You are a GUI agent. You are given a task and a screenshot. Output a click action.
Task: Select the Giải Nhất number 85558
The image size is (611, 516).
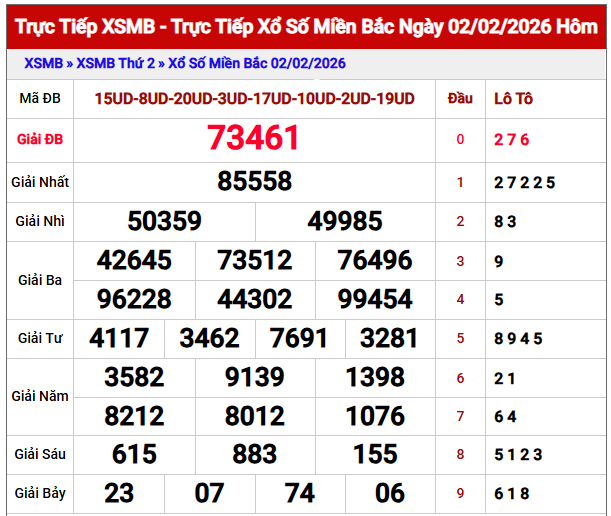tap(254, 181)
